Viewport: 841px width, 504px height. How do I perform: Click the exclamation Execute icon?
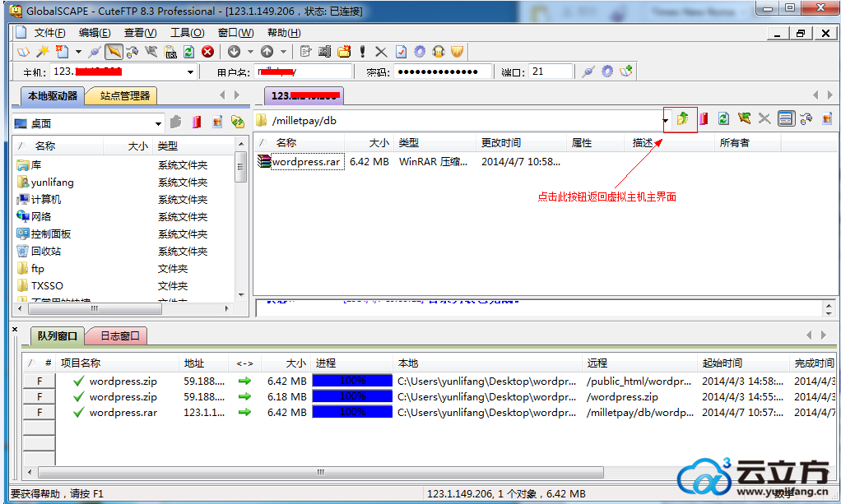tap(363, 52)
